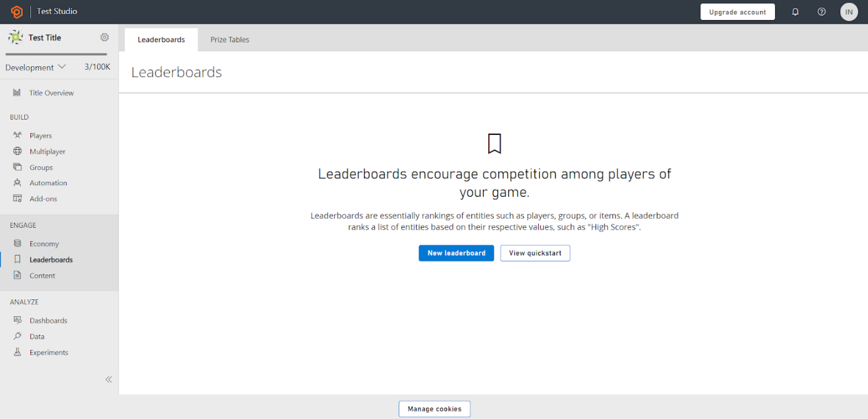Screen dimensions: 868x419
Task: Click the Test Title name
Action: point(45,38)
